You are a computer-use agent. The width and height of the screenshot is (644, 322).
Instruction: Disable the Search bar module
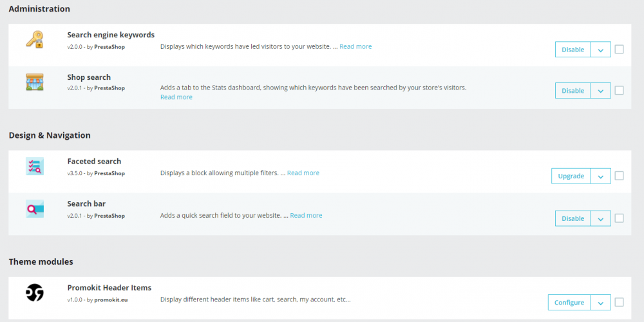pos(573,219)
